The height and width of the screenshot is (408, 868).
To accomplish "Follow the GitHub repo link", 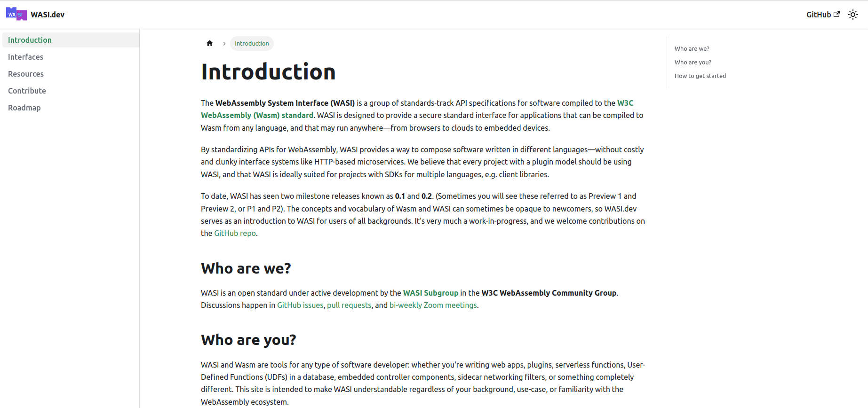I will coord(235,233).
